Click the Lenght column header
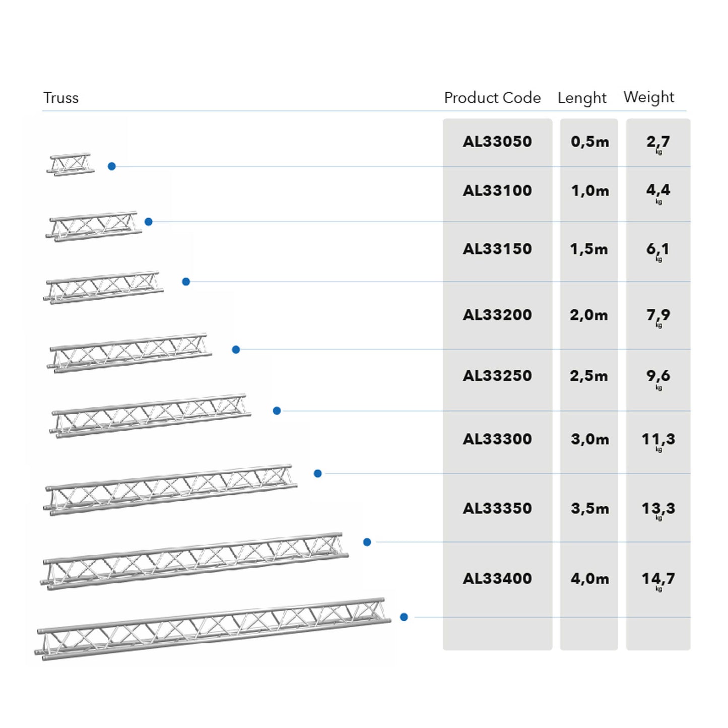 [582, 98]
